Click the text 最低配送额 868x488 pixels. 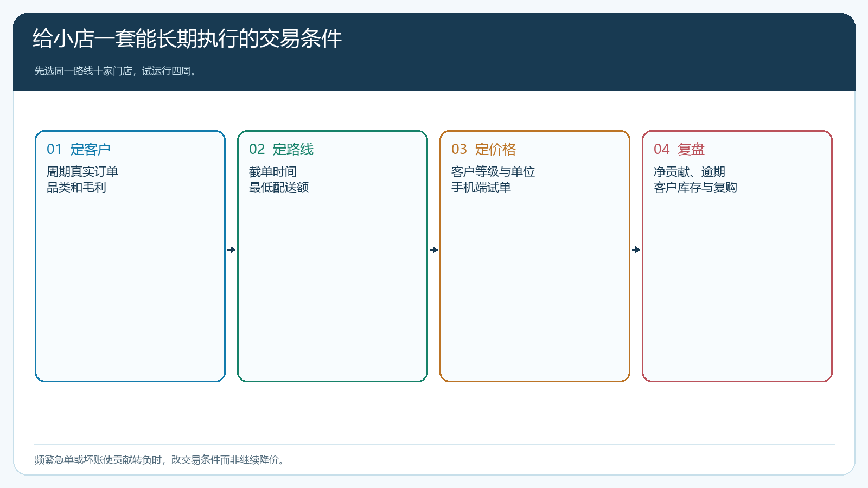(279, 188)
